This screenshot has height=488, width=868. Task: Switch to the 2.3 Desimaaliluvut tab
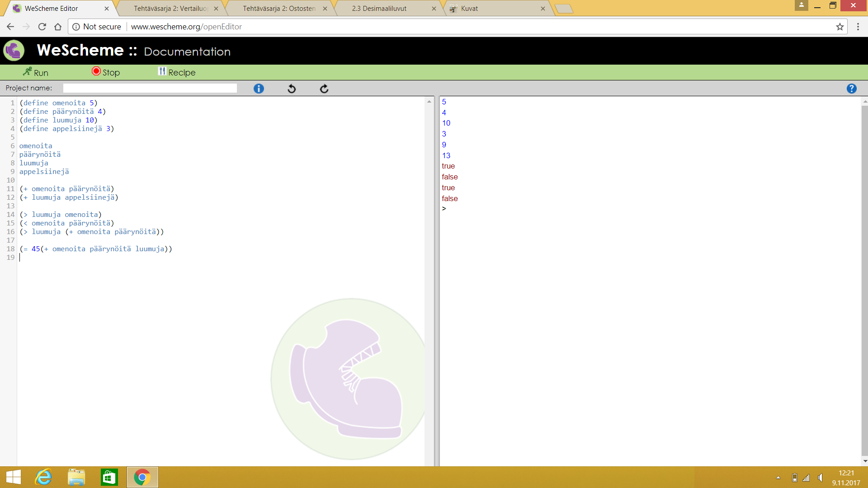(379, 9)
